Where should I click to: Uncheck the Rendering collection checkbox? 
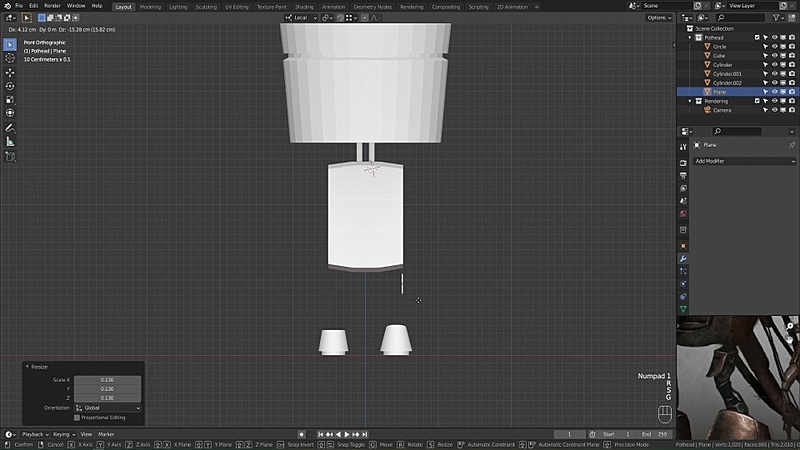click(x=757, y=101)
